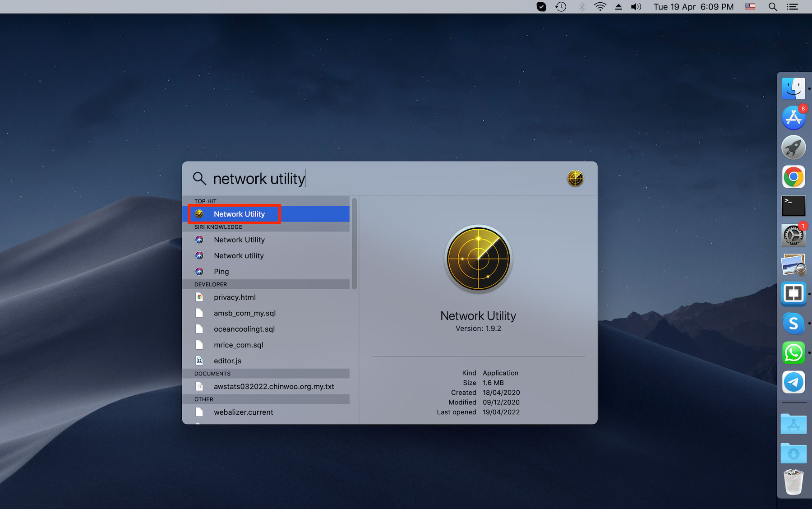Open Google Chrome from Dock
The image size is (812, 509).
click(793, 176)
